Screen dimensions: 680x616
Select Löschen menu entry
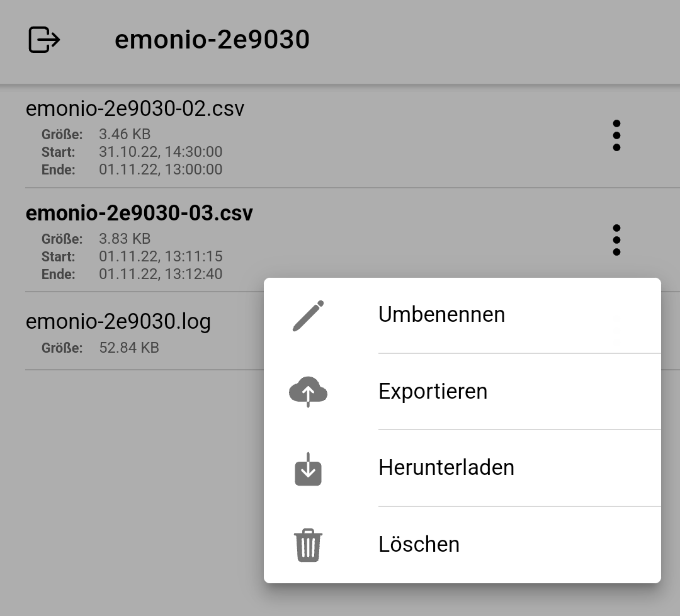pyautogui.click(x=462, y=544)
